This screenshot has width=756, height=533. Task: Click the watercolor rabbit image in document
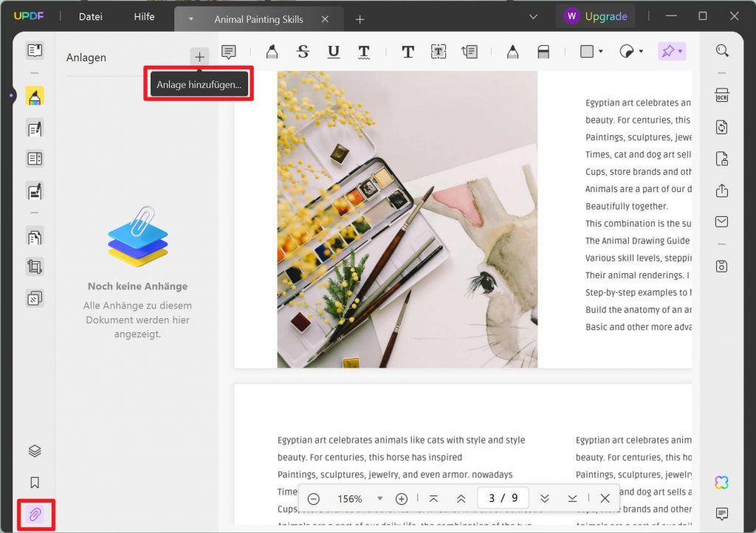click(408, 219)
